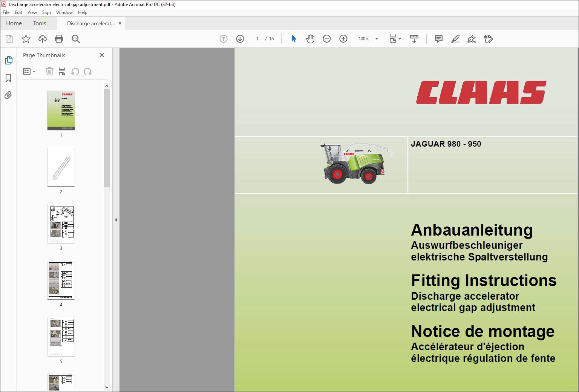Open the Find text magnifier tool
The image size is (579, 392).
click(76, 39)
